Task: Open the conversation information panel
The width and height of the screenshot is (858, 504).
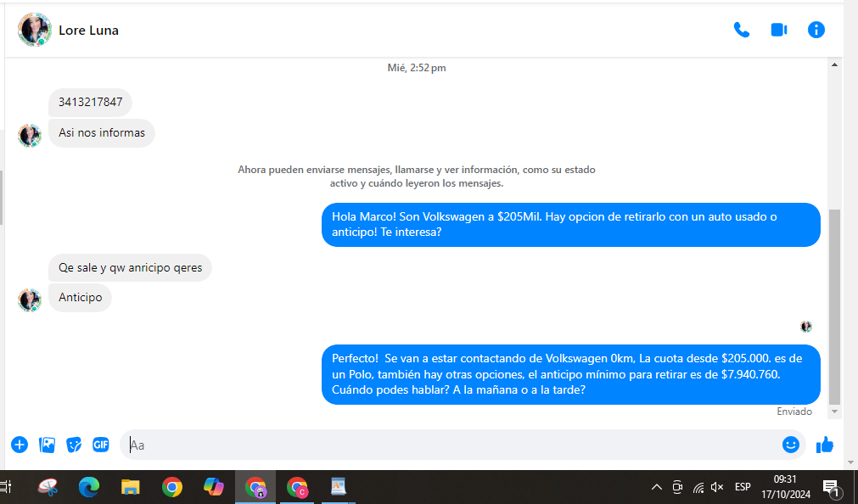Action: (x=816, y=30)
